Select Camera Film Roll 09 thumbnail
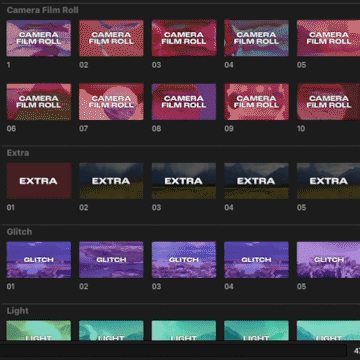This screenshot has height=360, width=360. (256, 102)
